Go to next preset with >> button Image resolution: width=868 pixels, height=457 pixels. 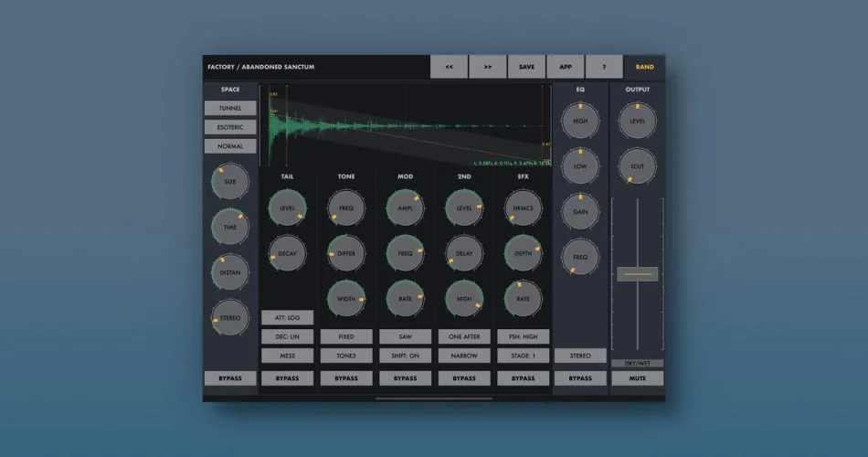(488, 67)
